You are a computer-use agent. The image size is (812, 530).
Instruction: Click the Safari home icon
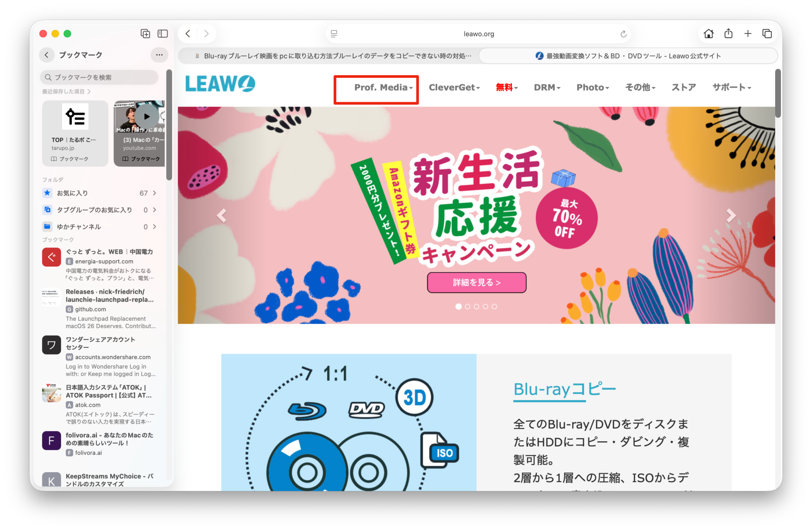(x=708, y=34)
